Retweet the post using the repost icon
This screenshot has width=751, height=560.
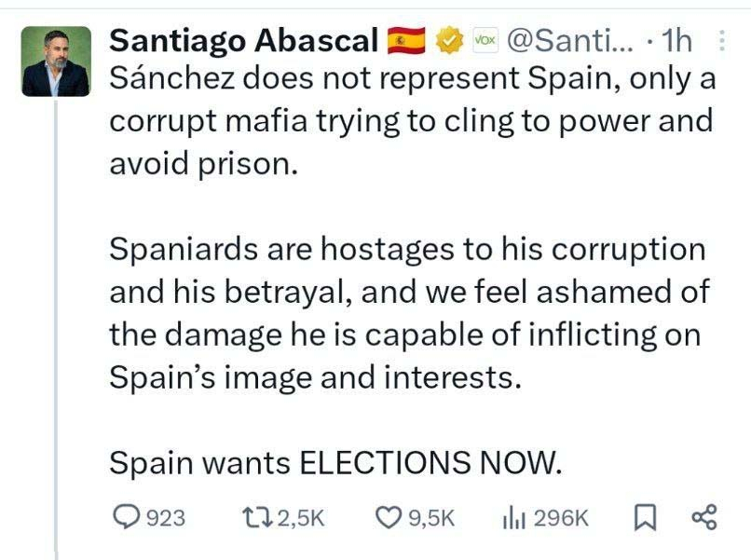click(x=252, y=518)
